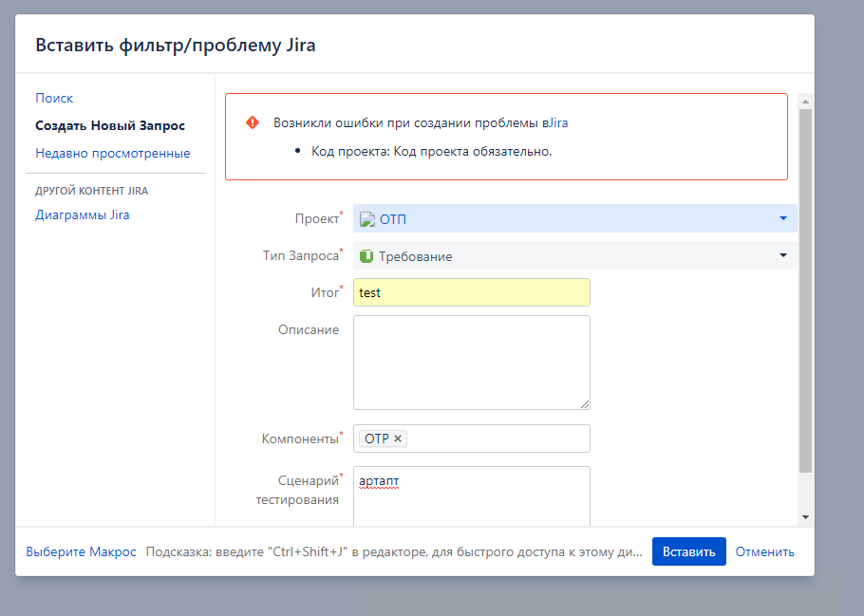This screenshot has width=864, height=616.
Task: Click the 'Код проекта обязательно' error text
Action: click(431, 152)
